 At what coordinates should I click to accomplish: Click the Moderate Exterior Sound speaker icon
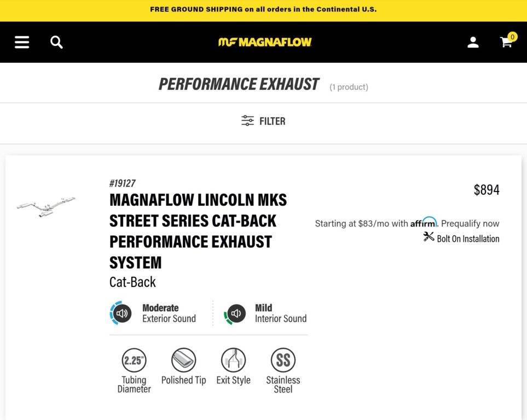[x=121, y=313]
